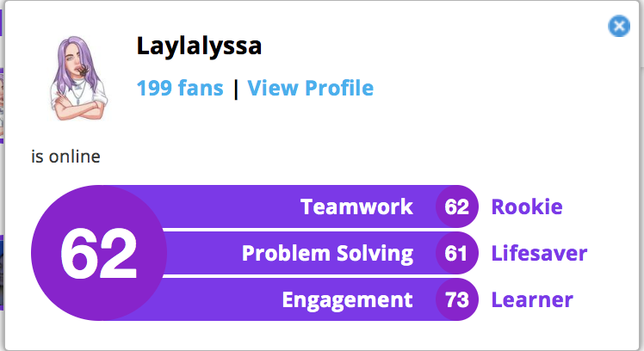Image resolution: width=644 pixels, height=351 pixels.
Task: Close the Laylalyssa profile popup
Action: 619,27
